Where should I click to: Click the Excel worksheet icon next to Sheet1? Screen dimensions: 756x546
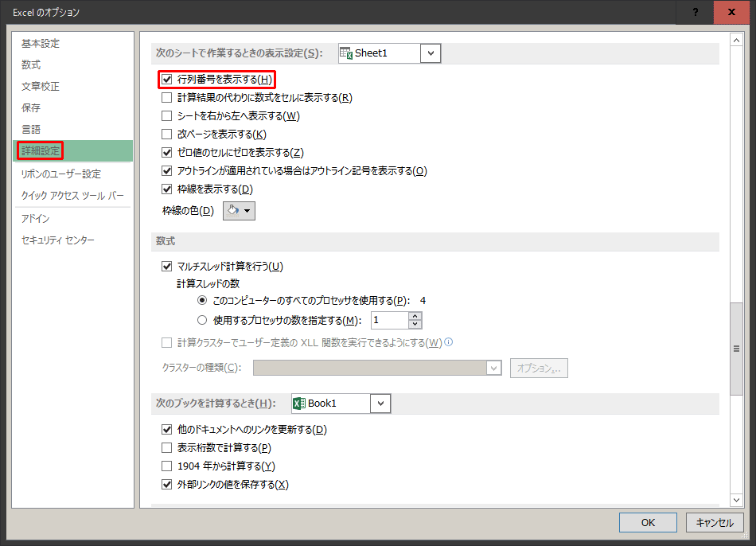click(x=349, y=53)
